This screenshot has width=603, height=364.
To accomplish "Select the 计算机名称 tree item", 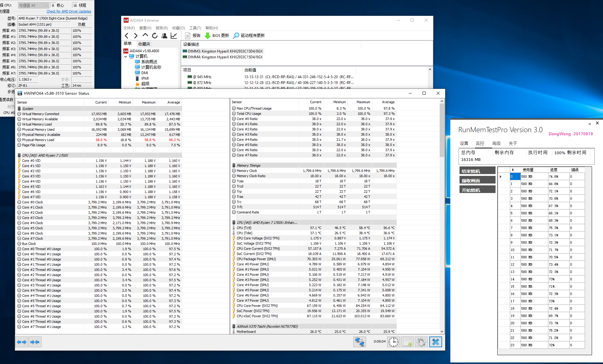I will [x=151, y=67].
